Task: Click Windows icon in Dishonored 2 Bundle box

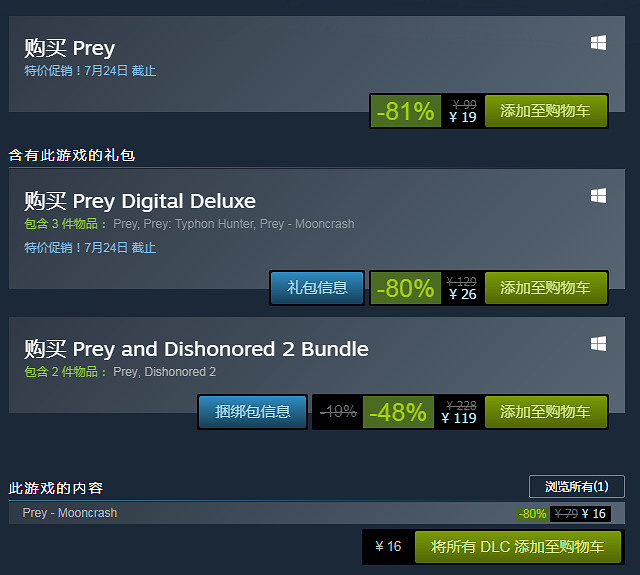Action: (x=598, y=343)
